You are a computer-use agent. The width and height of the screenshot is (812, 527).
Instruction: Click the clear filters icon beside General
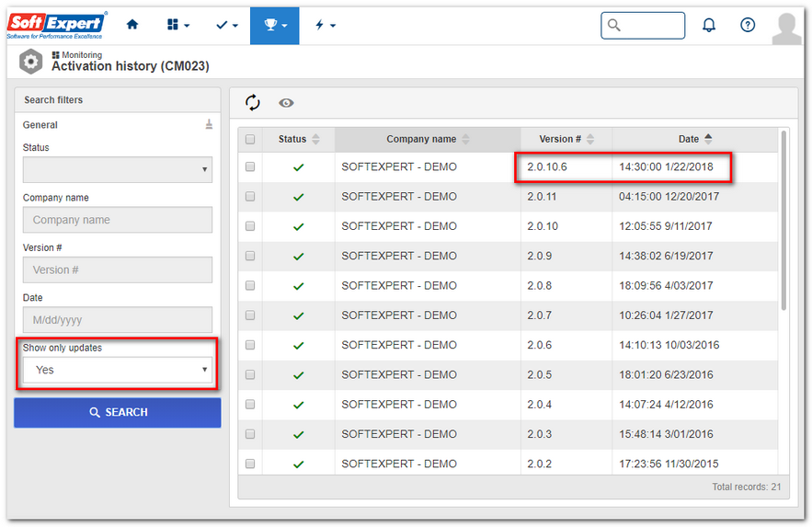tap(209, 124)
